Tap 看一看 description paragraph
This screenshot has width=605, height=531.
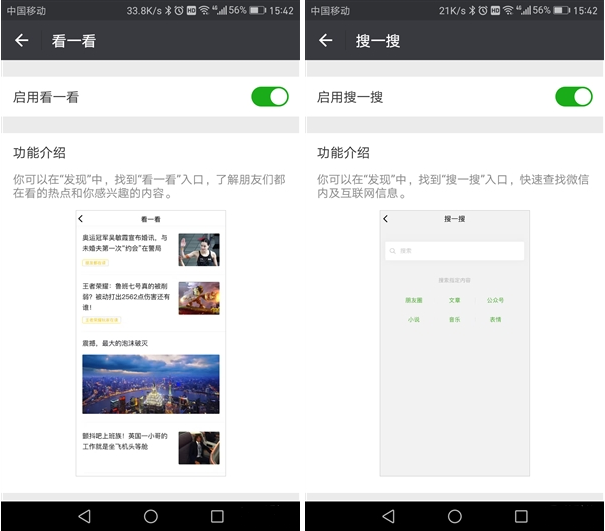(149, 186)
